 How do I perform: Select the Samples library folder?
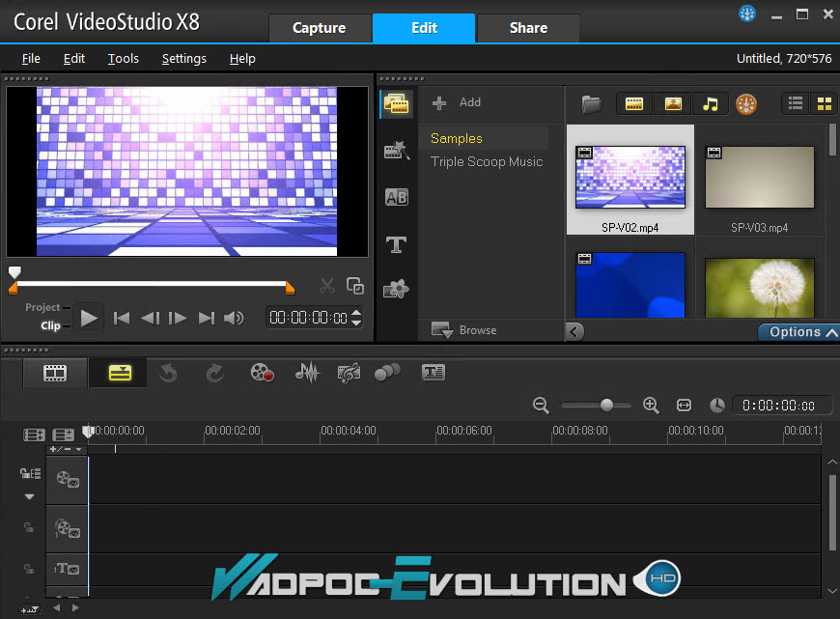[457, 138]
